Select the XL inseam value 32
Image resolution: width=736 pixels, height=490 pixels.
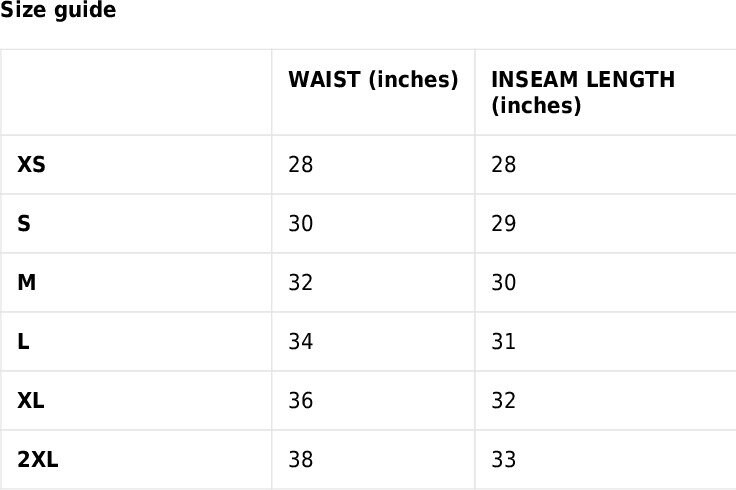pyautogui.click(x=504, y=401)
